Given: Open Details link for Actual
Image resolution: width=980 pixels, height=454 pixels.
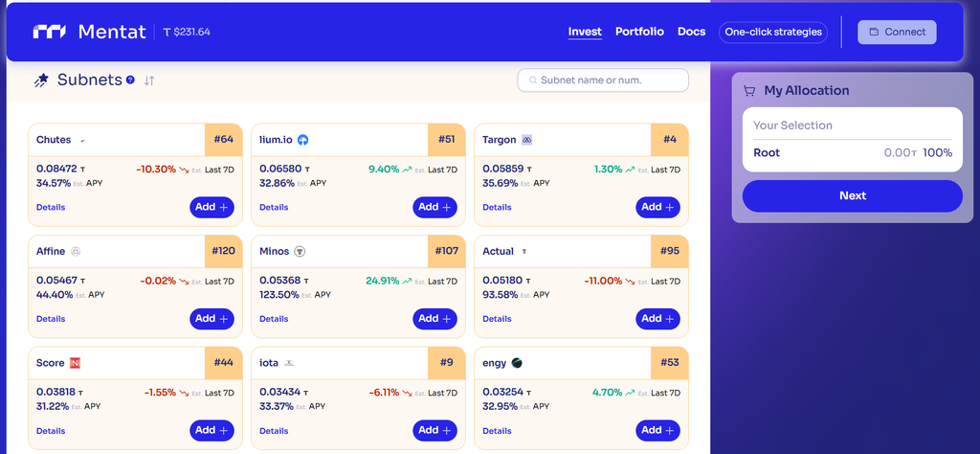Looking at the screenshot, I should [497, 319].
